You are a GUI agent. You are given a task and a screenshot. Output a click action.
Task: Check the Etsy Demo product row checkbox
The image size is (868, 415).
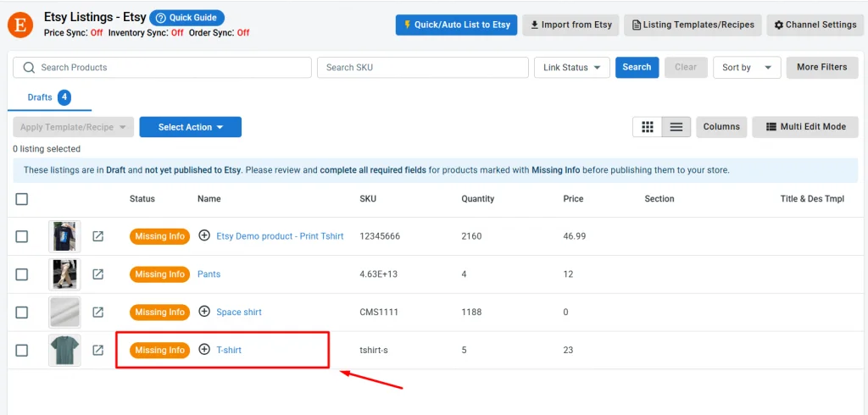coord(21,236)
